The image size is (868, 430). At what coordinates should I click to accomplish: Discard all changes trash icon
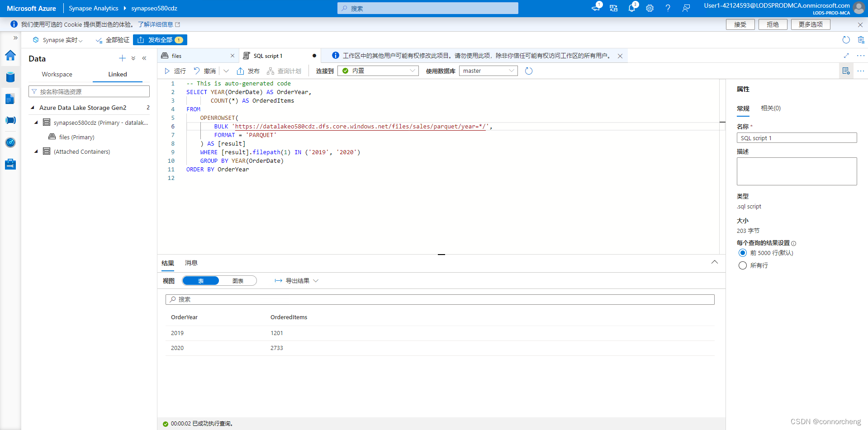861,40
